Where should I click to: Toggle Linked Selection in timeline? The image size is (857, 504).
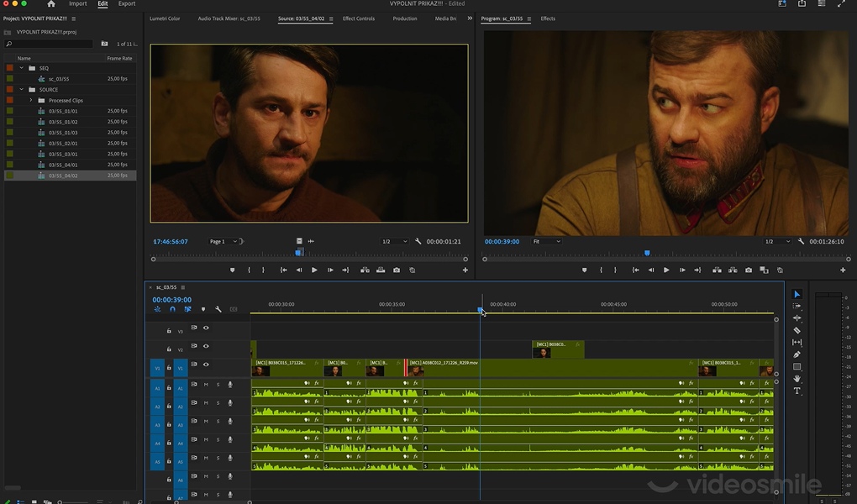[187, 309]
